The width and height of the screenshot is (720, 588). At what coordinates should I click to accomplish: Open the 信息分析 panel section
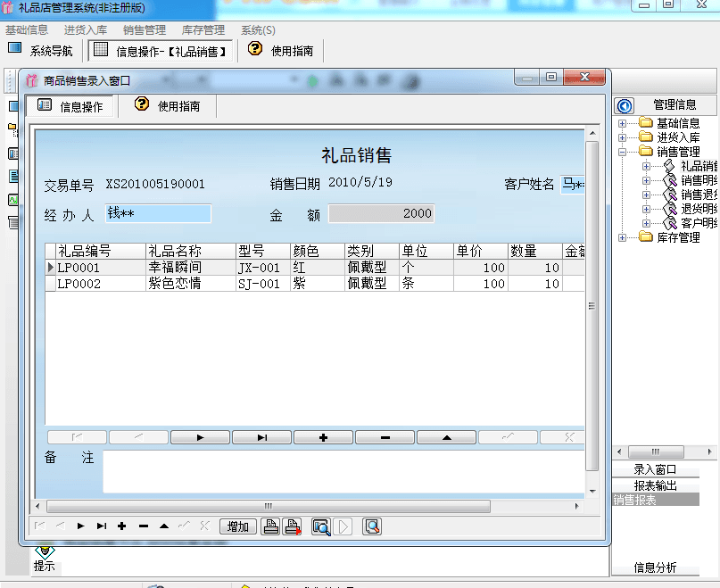coord(655,567)
